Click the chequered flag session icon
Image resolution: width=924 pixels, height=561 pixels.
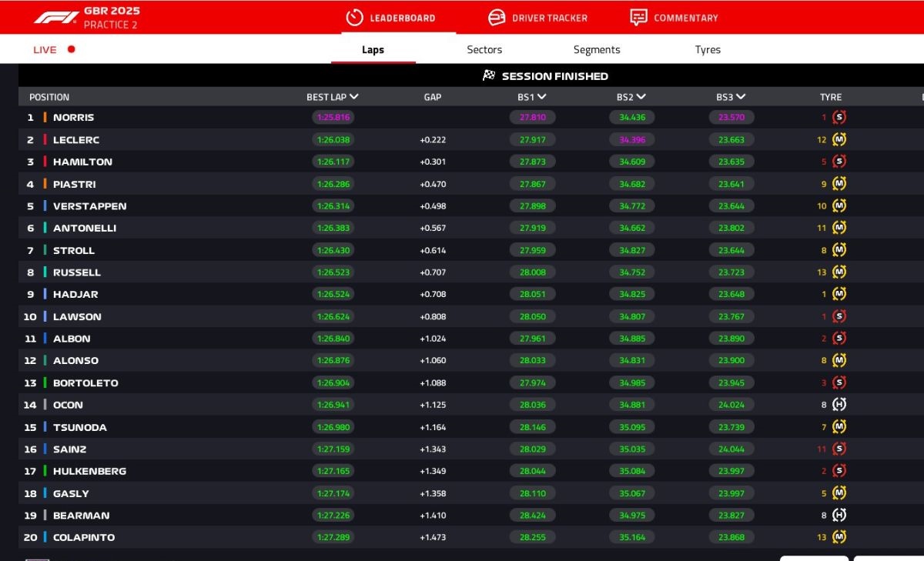pos(489,75)
